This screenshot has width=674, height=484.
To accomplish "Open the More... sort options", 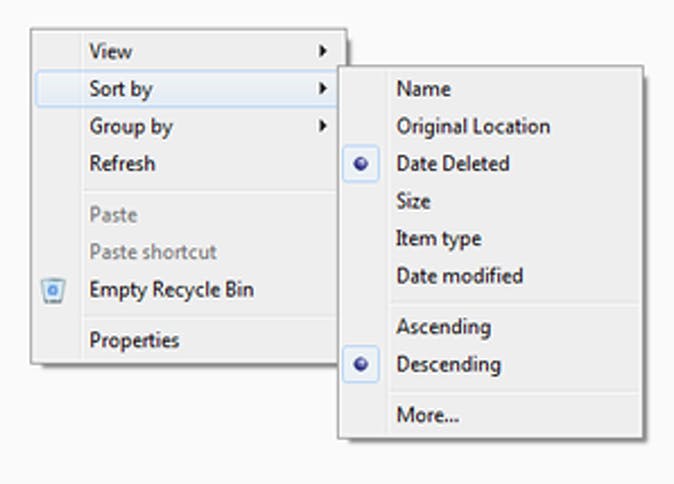I will (427, 415).
